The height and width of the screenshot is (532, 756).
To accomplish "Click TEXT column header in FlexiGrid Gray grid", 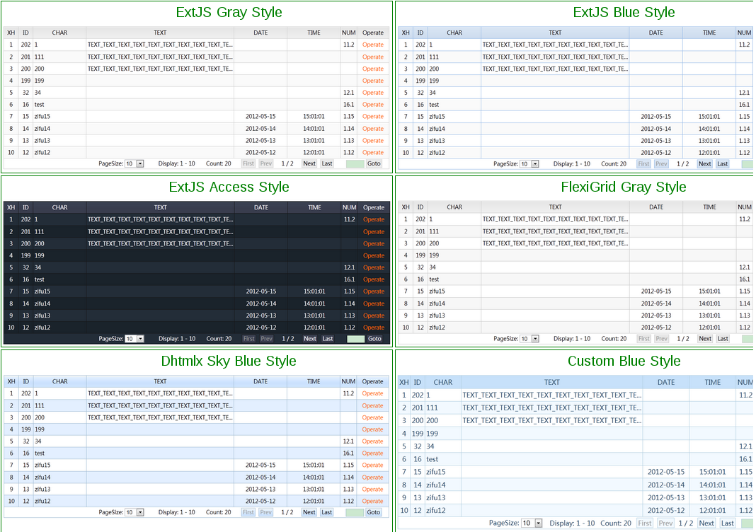I will pos(555,207).
